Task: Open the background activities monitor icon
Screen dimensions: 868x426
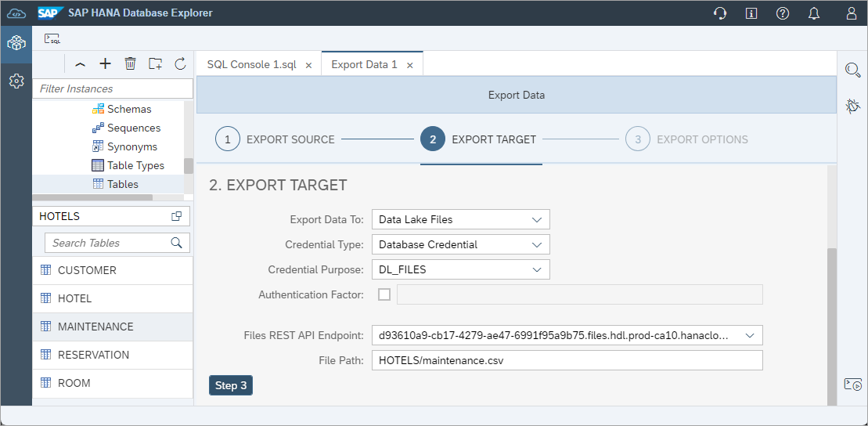Action: pos(852,384)
